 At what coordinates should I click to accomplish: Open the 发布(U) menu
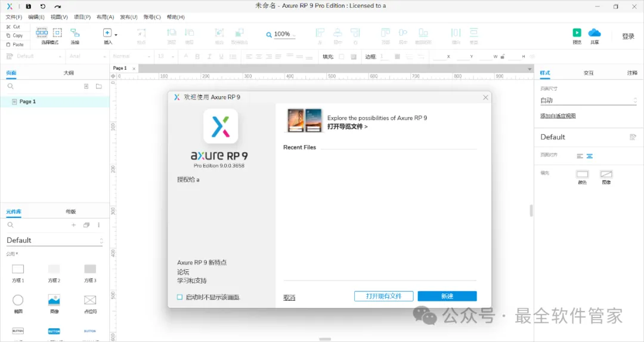point(129,17)
